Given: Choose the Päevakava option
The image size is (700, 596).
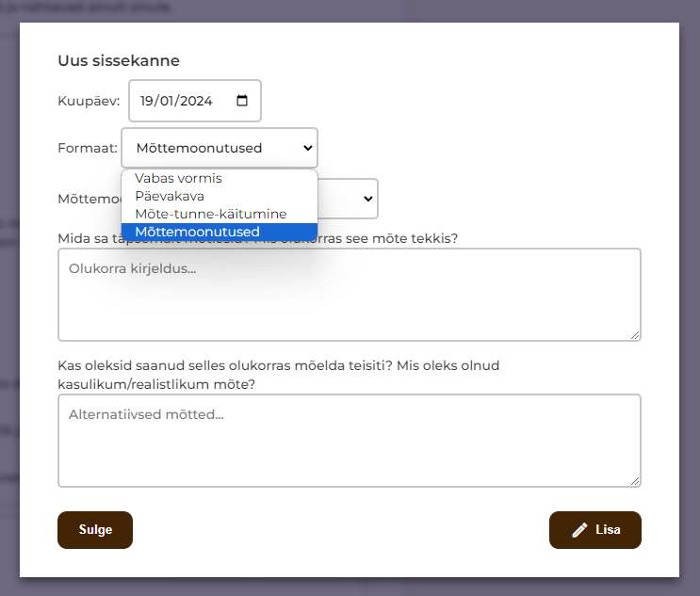Looking at the screenshot, I should [x=170, y=196].
